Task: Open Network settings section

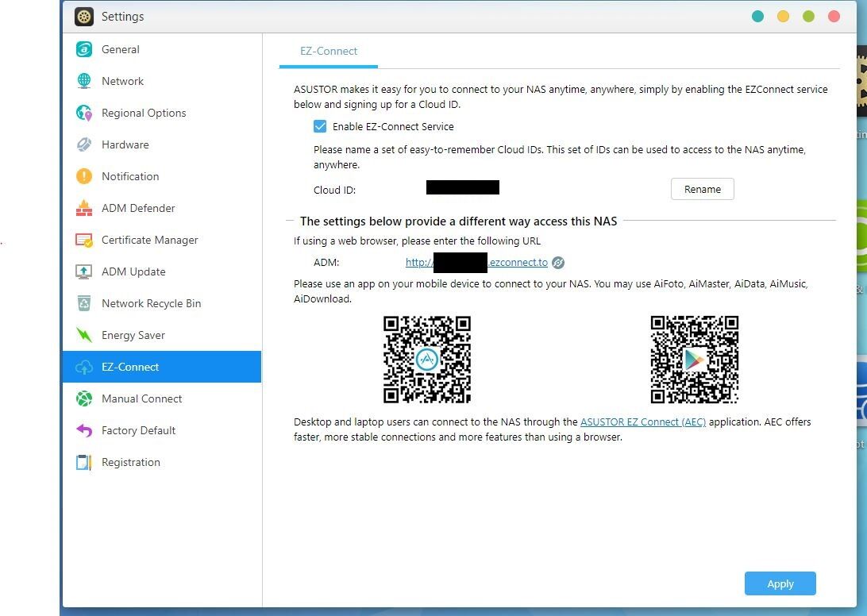Action: point(162,81)
